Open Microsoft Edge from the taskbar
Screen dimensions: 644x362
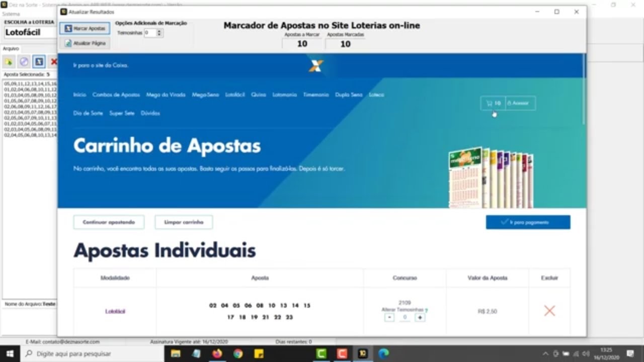(x=383, y=353)
